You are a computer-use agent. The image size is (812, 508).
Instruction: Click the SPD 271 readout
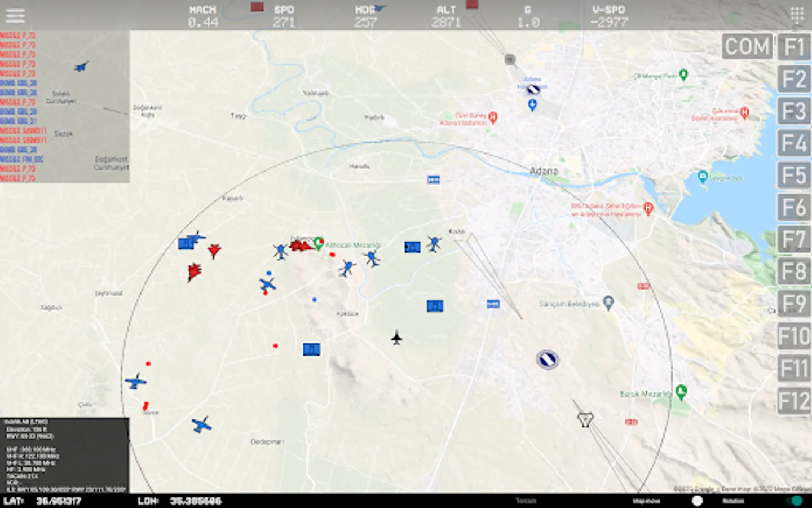(284, 16)
